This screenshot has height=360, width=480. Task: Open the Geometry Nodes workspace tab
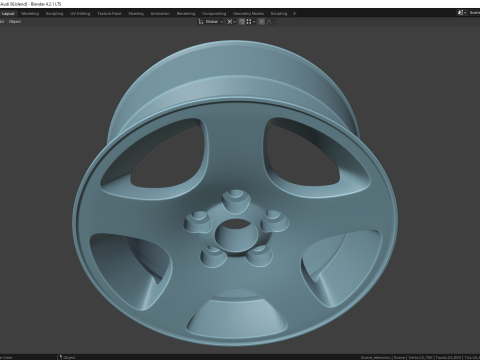click(x=248, y=14)
